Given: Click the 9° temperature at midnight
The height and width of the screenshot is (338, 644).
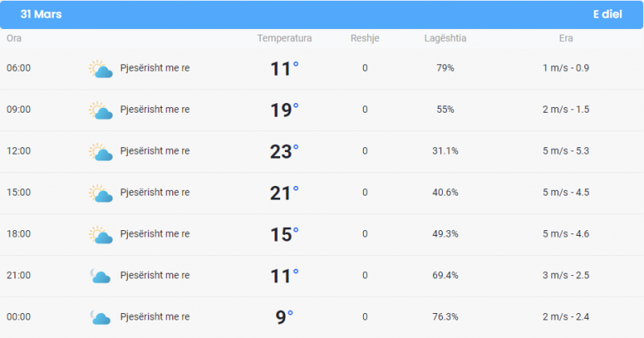Looking at the screenshot, I should 284,317.
